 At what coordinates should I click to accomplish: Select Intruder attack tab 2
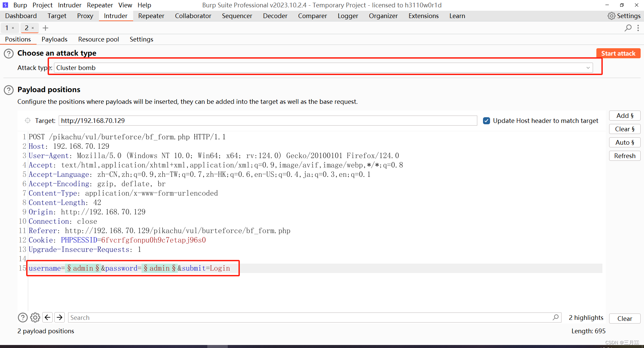26,28
